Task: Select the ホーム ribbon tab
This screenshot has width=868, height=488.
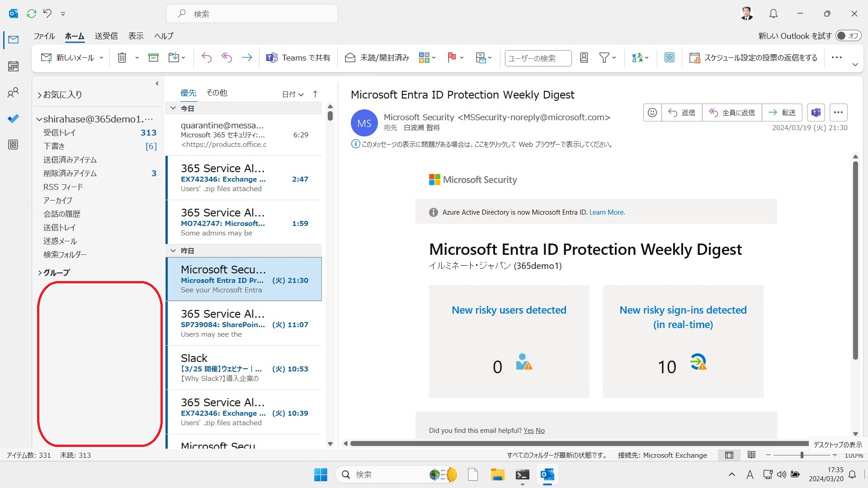Action: [75, 36]
